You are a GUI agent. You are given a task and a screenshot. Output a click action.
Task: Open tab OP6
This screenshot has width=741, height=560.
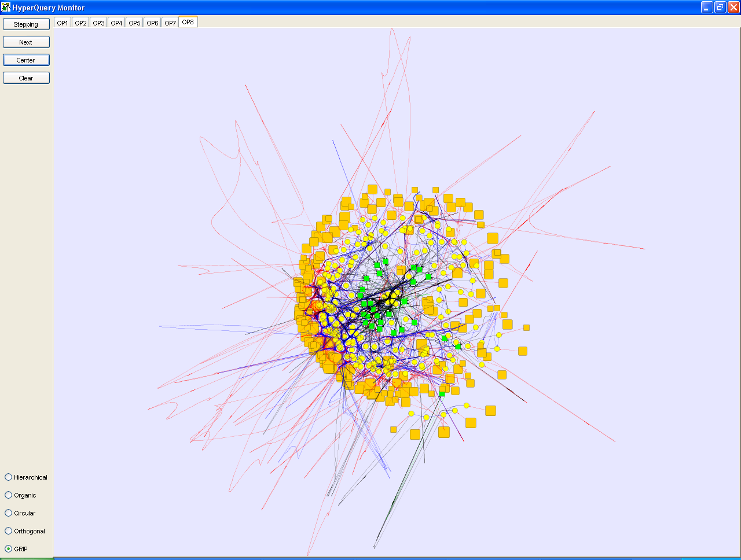point(152,23)
